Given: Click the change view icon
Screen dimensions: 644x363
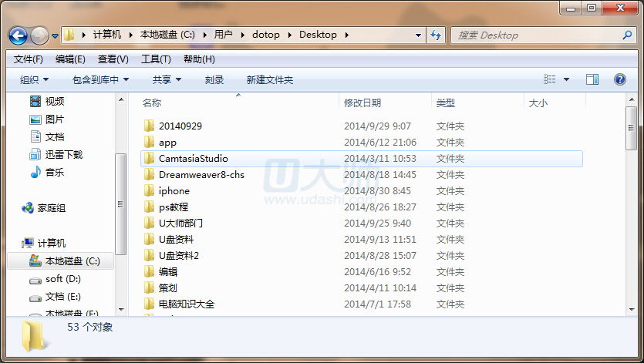Looking at the screenshot, I should point(550,79).
